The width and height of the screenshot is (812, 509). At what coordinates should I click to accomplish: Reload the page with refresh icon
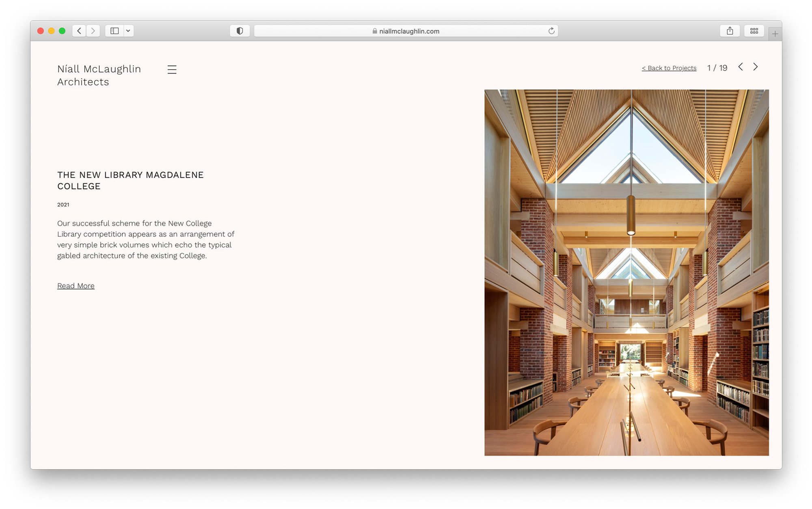(x=551, y=31)
